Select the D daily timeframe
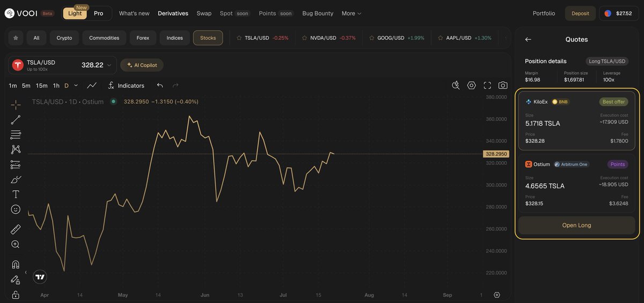644x303 pixels. (x=67, y=85)
